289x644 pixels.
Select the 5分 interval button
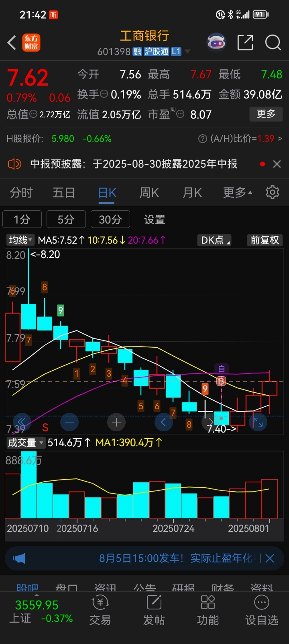click(x=66, y=219)
